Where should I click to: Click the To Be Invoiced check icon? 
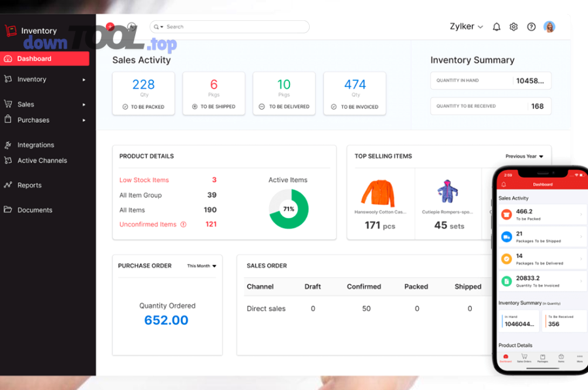(x=334, y=107)
